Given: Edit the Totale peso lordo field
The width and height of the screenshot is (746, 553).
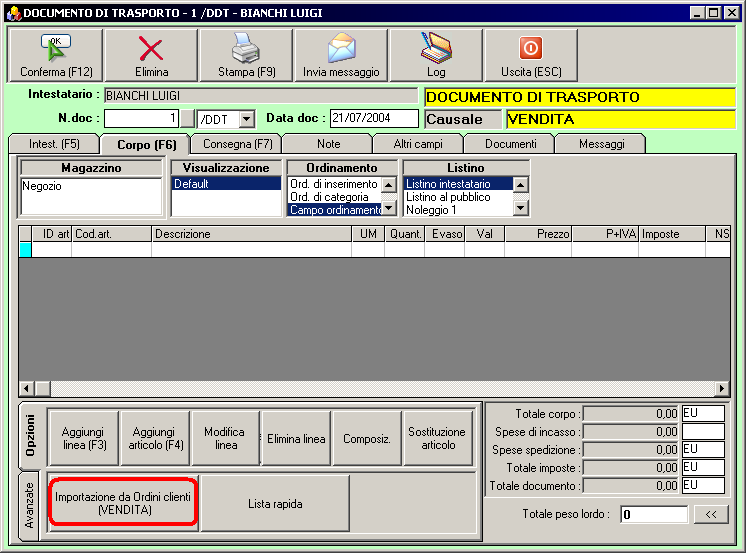Looking at the screenshot, I should click(654, 514).
